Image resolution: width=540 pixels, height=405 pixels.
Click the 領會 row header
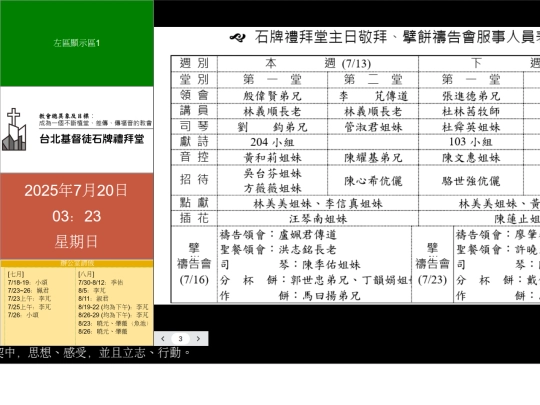[194, 95]
